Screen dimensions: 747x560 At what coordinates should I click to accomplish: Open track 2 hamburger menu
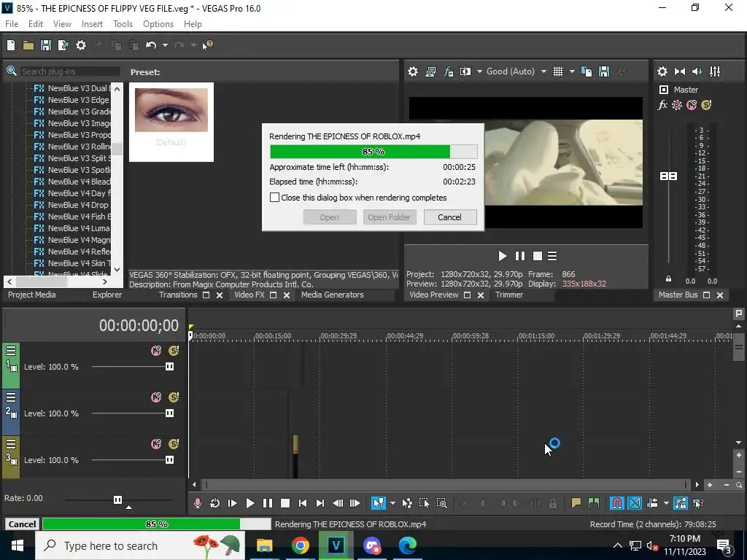click(x=11, y=397)
